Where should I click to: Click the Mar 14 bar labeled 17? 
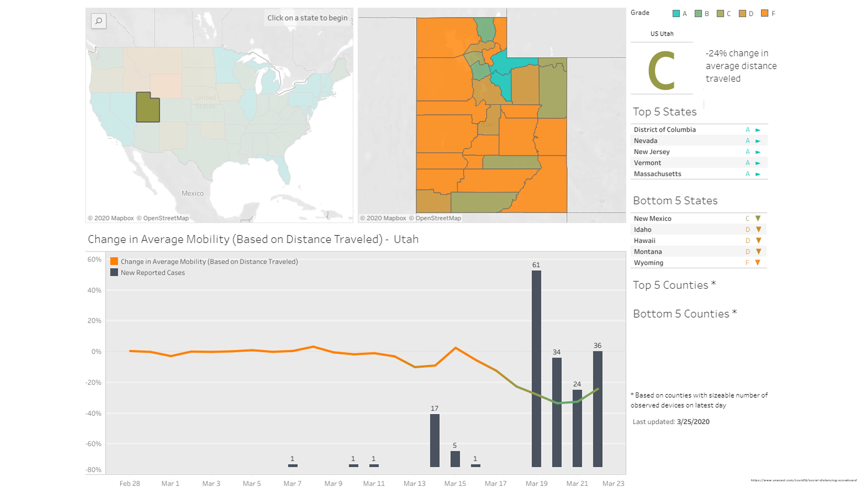click(x=434, y=440)
